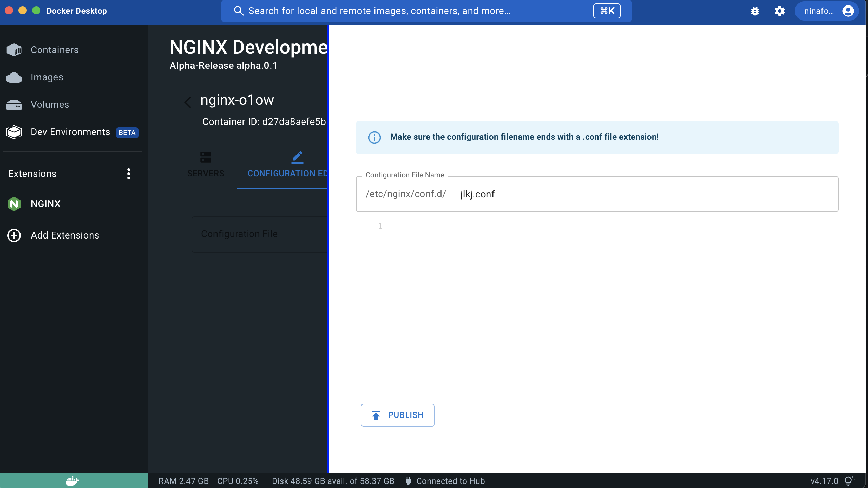Viewport: 868px width, 488px height.
Task: Click Disk 48.59 GB avail status
Action: (333, 481)
